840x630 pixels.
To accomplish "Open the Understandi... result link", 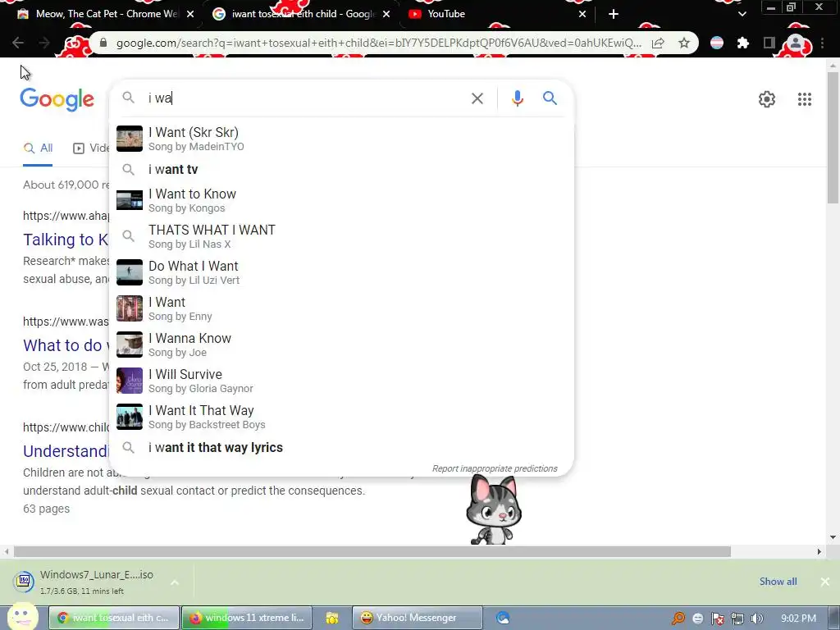I will pyautogui.click(x=66, y=451).
